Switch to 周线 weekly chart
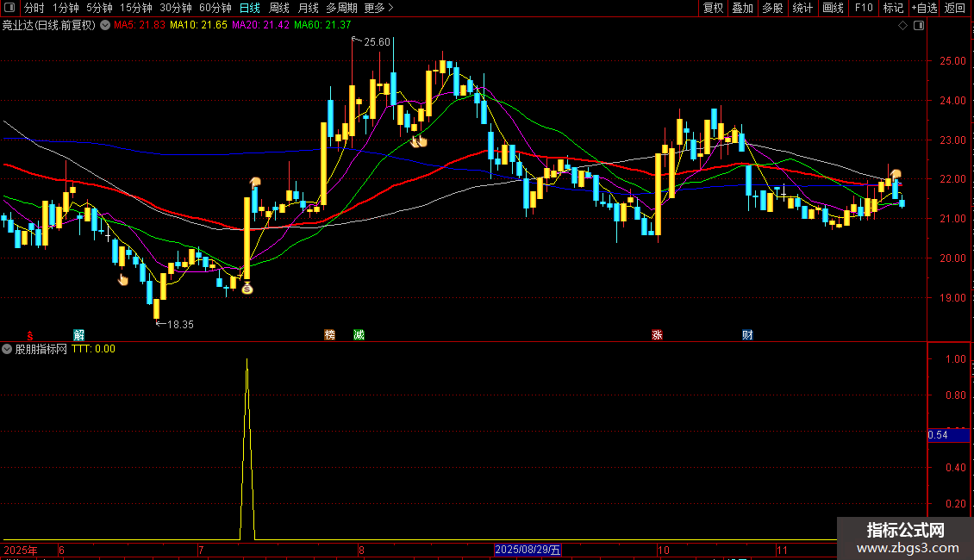Viewport: 974px width, 560px height. (279, 8)
